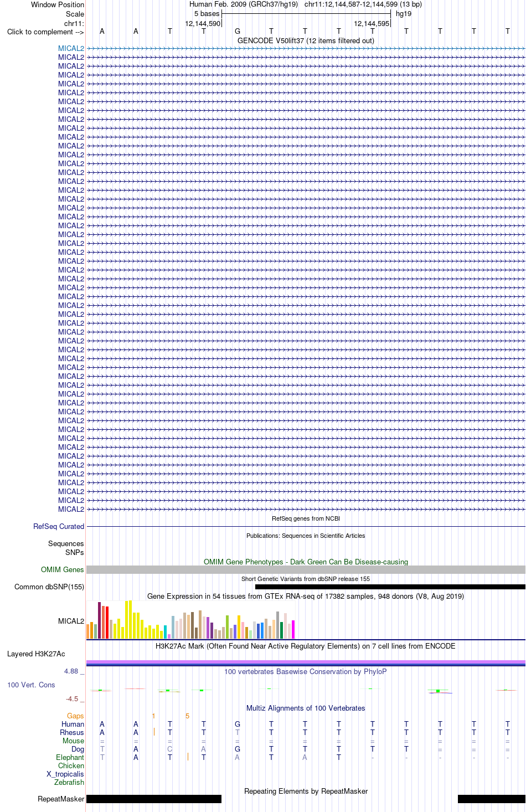Click the orange insertion mark in Rhesus row
Image resolution: width=526 pixels, height=812 pixels.
(154, 732)
